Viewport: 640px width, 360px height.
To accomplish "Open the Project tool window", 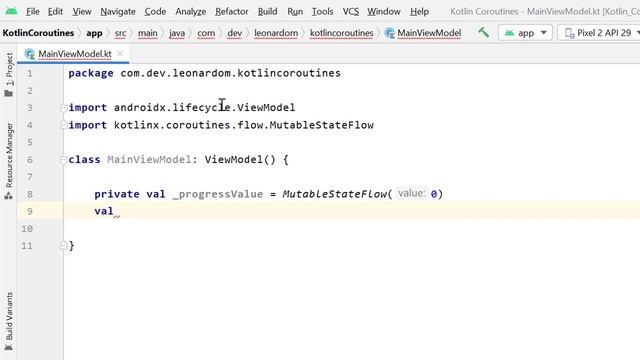I will click(9, 75).
